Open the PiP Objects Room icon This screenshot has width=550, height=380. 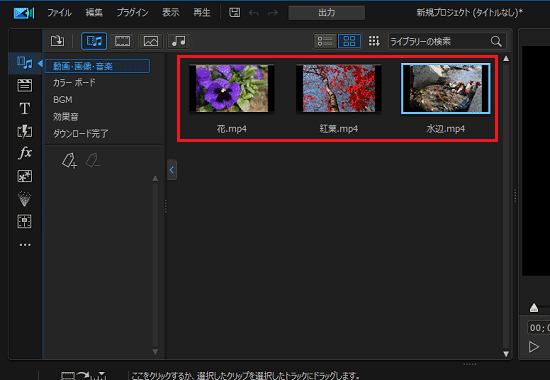coord(25,176)
